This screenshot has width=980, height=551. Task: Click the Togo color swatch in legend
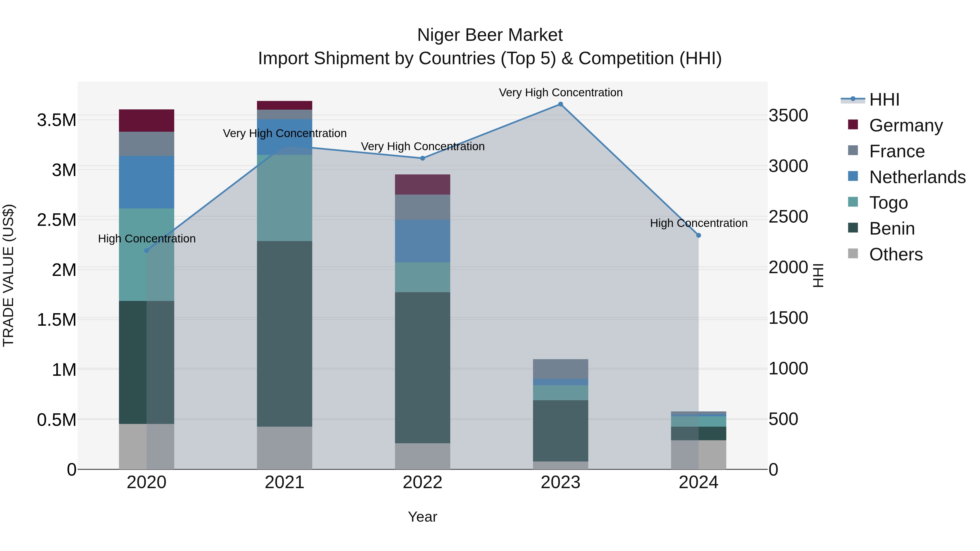pyautogui.click(x=853, y=202)
